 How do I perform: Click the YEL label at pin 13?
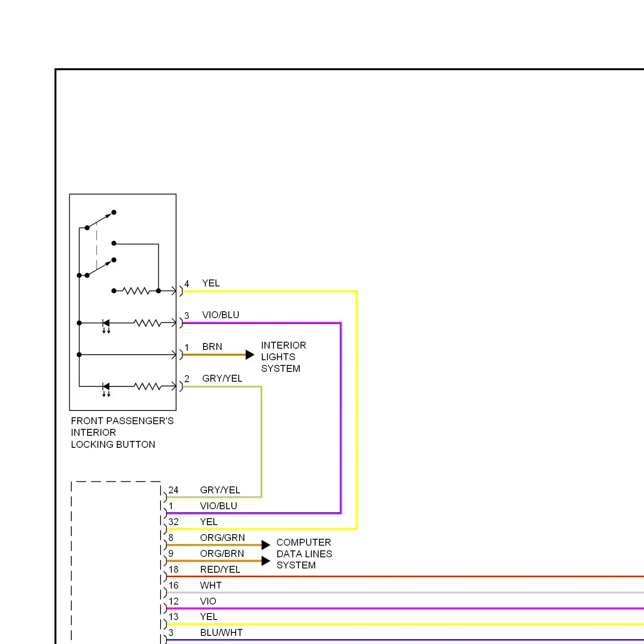coord(209,617)
